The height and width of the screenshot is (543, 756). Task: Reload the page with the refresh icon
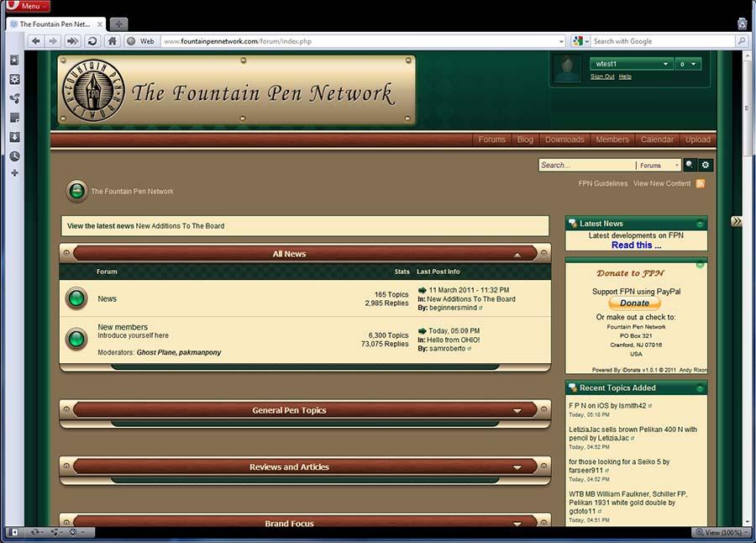92,41
